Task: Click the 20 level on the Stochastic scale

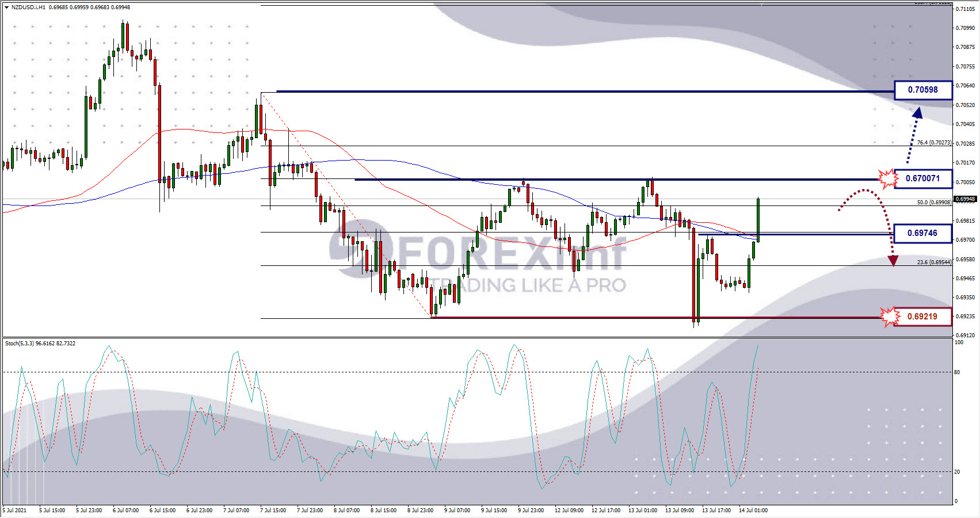Action: click(957, 472)
